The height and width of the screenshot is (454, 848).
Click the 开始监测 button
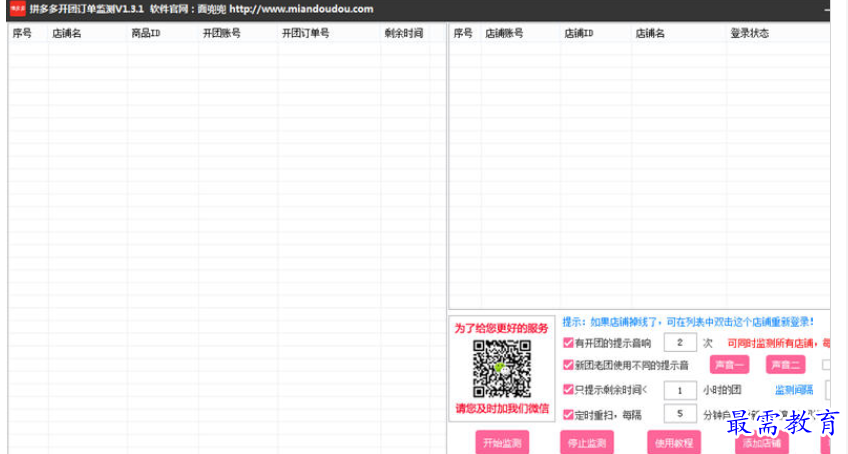[502, 443]
